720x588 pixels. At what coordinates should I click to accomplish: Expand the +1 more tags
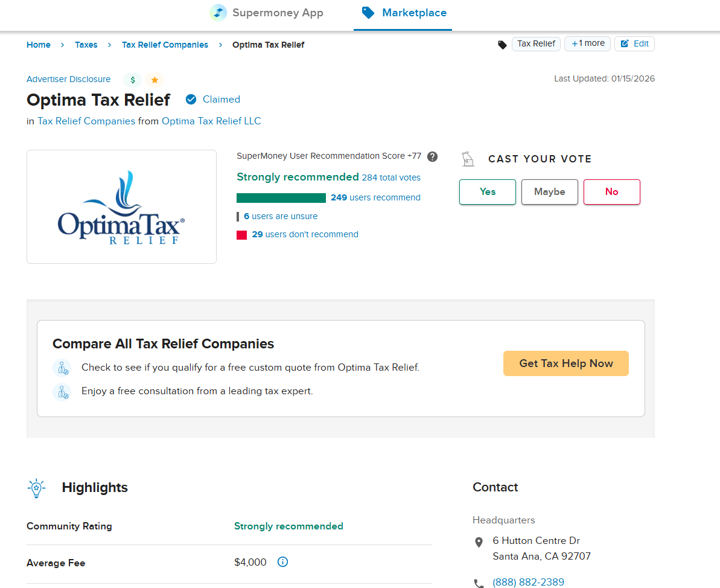click(587, 43)
